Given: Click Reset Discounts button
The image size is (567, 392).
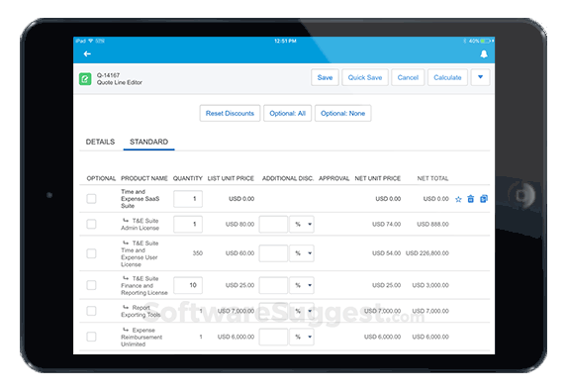Looking at the screenshot, I should (230, 113).
